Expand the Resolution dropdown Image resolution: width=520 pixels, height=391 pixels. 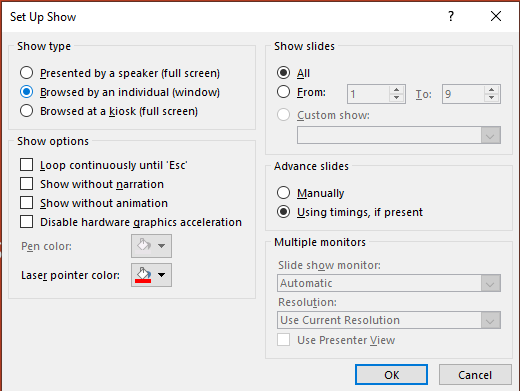click(x=490, y=320)
